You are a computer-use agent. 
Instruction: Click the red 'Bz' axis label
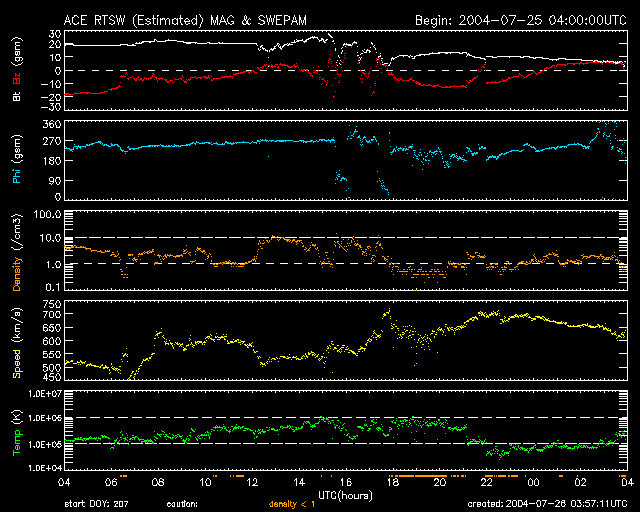[17, 79]
